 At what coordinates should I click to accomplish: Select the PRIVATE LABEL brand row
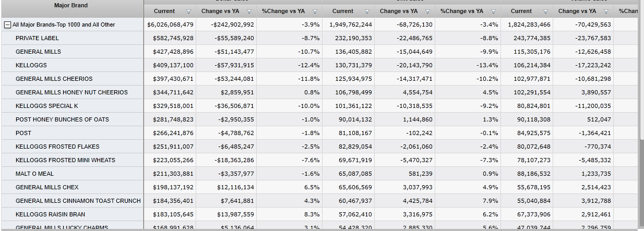(37, 38)
